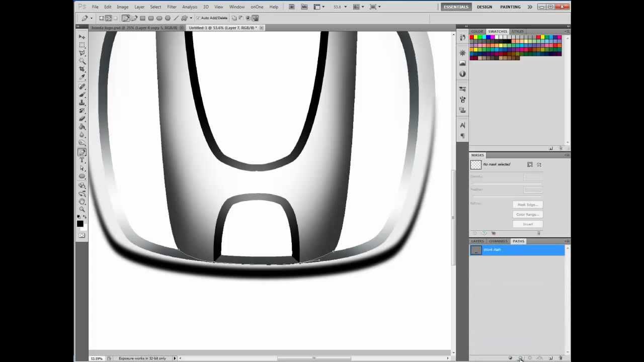644x362 pixels.
Task: Click the zoom percentage field in status bar
Action: click(x=96, y=358)
